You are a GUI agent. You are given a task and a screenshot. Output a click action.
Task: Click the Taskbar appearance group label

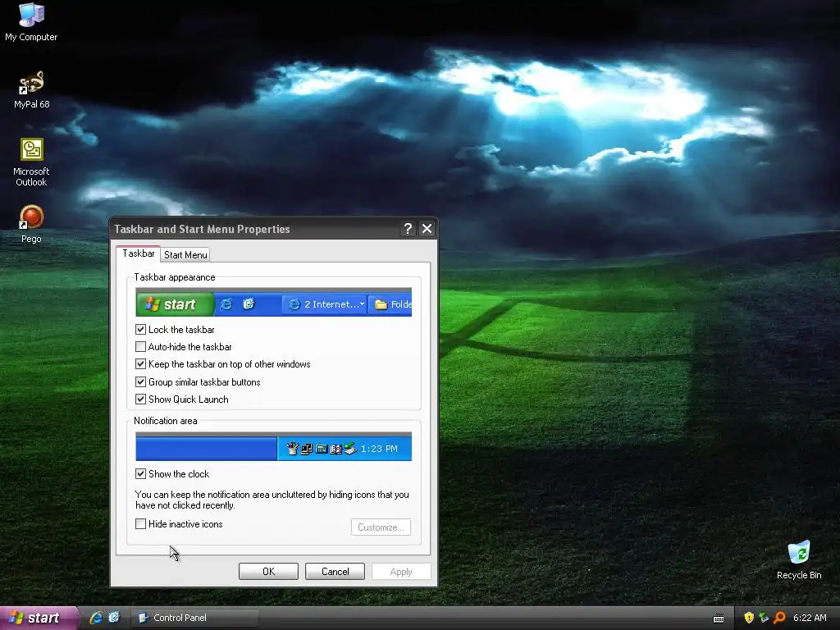point(175,277)
